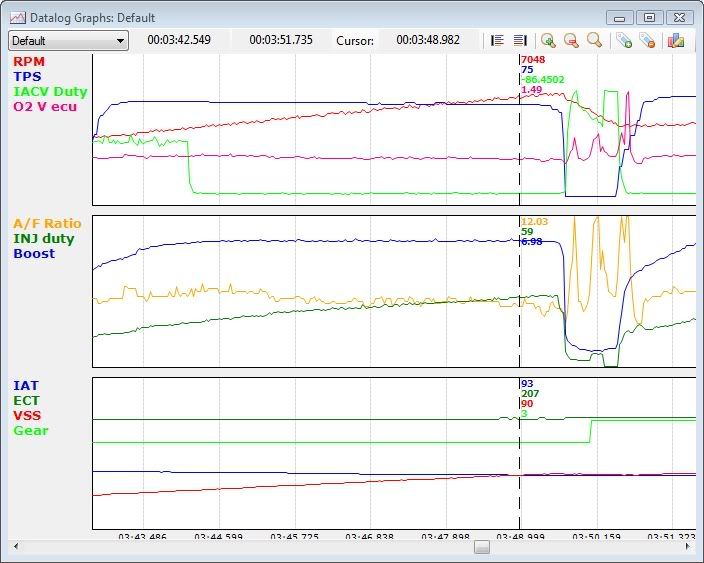Viewport: 704px width, 563px height.
Task: Select the RPM legend label
Action: [x=29, y=62]
